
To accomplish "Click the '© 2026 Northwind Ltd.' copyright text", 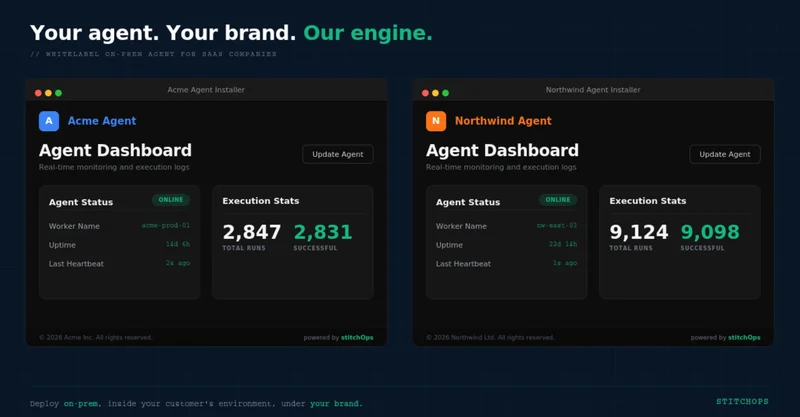I will point(490,337).
